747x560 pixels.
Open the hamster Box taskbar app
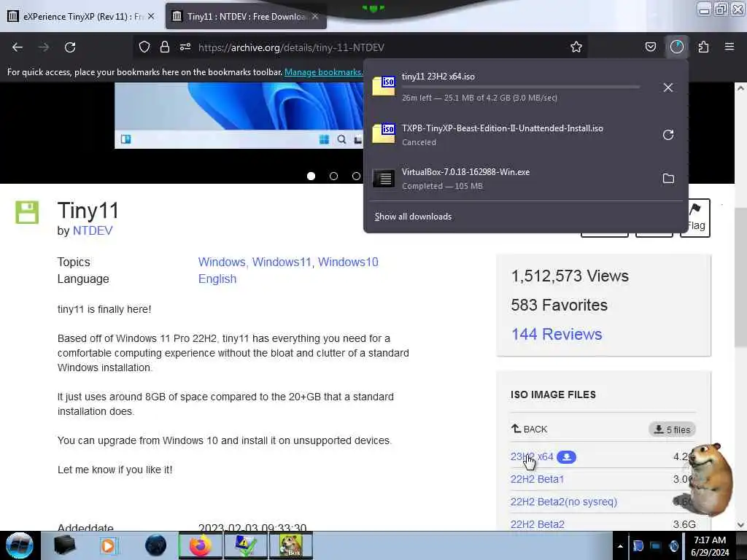coord(290,545)
